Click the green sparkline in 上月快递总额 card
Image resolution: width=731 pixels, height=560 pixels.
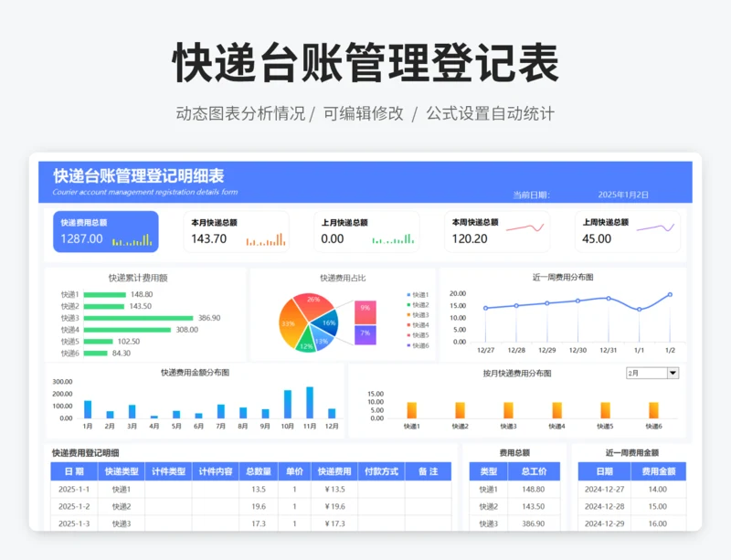pos(394,239)
